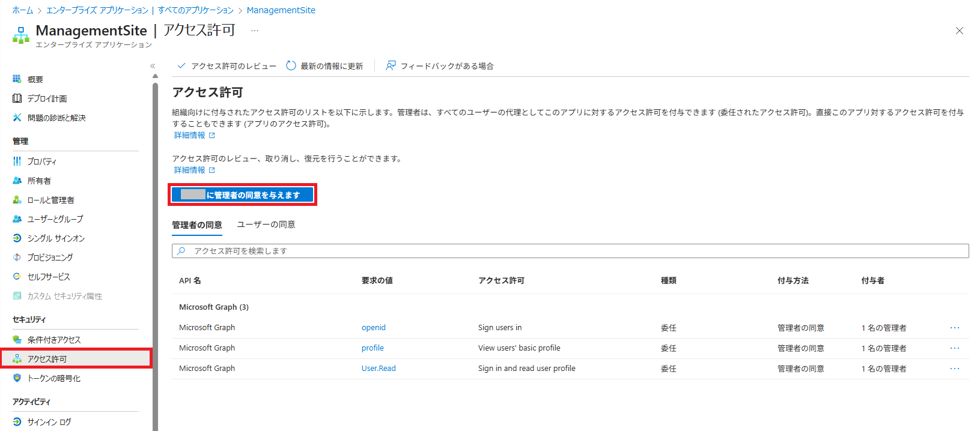Click フィードバックがある場合 toolbar button
Image resolution: width=980 pixels, height=431 pixels.
(x=440, y=66)
